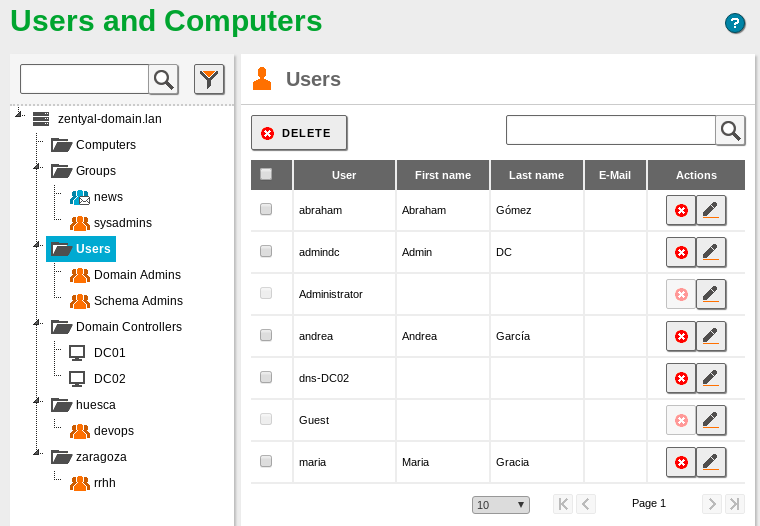
Task: Edit Guest user with pencil icon
Action: [711, 420]
